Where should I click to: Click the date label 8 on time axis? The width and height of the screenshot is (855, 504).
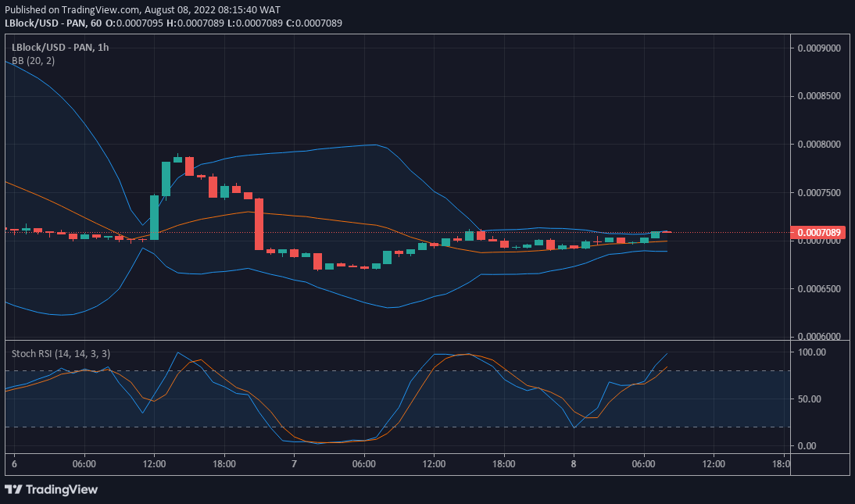pyautogui.click(x=574, y=464)
